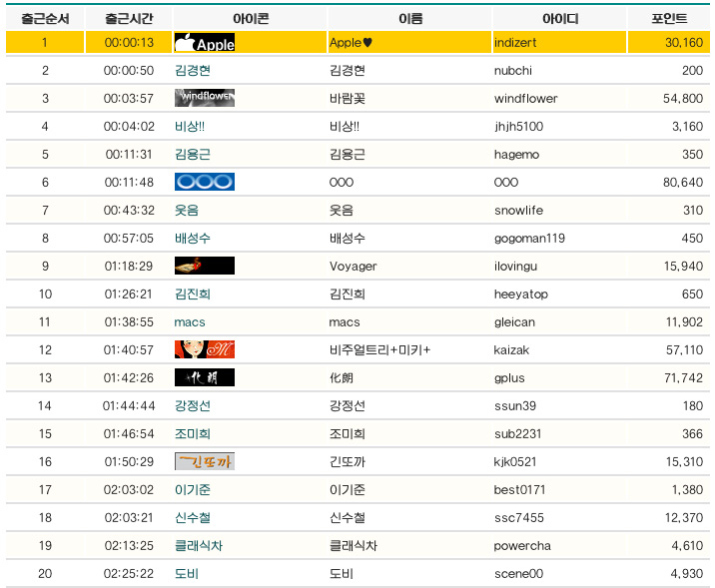Open the windflower banner icon
The width and height of the screenshot is (715, 588).
pos(205,98)
